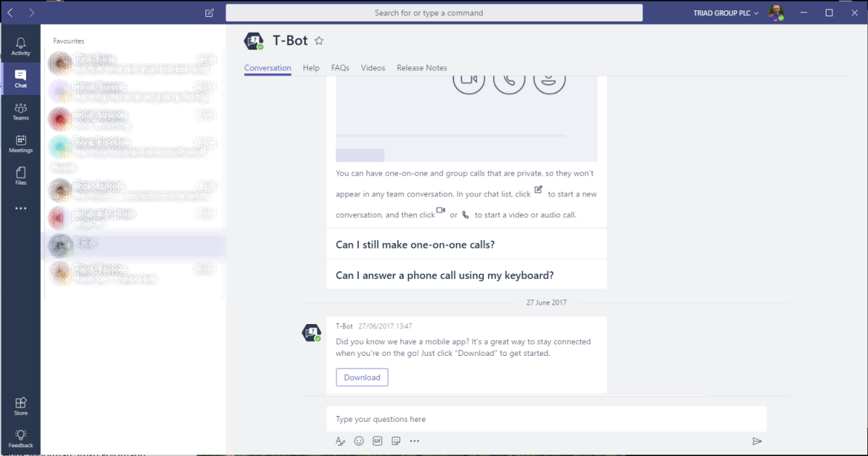Image resolution: width=868 pixels, height=456 pixels.
Task: Expand "Can I answer a phone call using my keyboard?"
Action: pyautogui.click(x=467, y=274)
